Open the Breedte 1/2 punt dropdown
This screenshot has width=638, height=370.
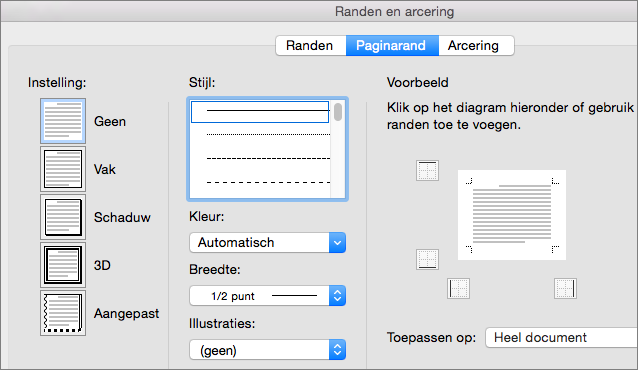click(x=267, y=296)
